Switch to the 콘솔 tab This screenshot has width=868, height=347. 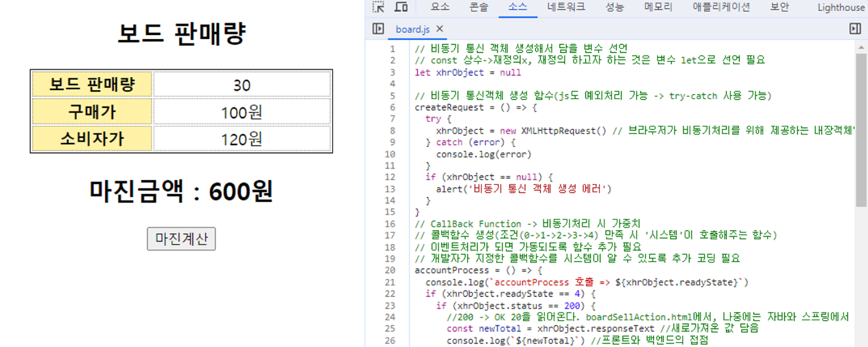[479, 7]
